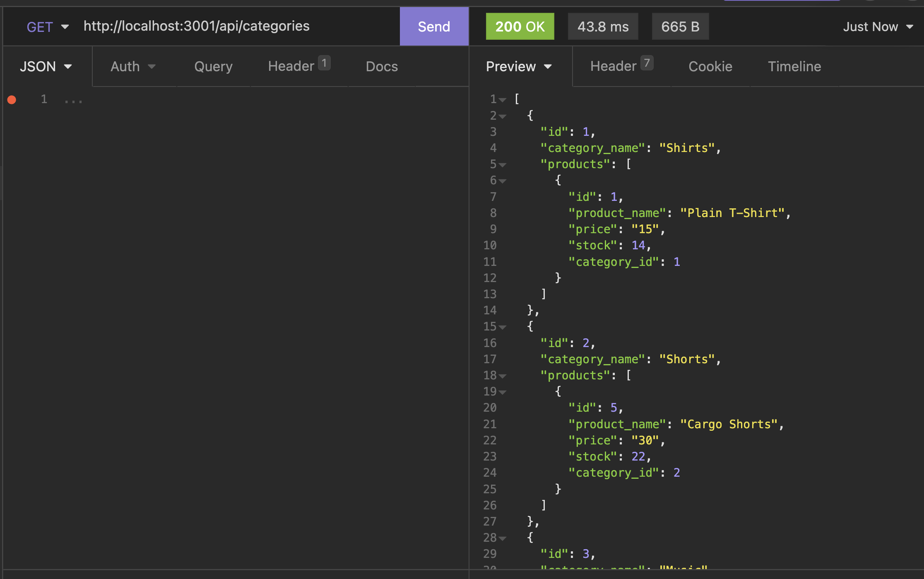Switch to the Auth tab

(x=132, y=66)
